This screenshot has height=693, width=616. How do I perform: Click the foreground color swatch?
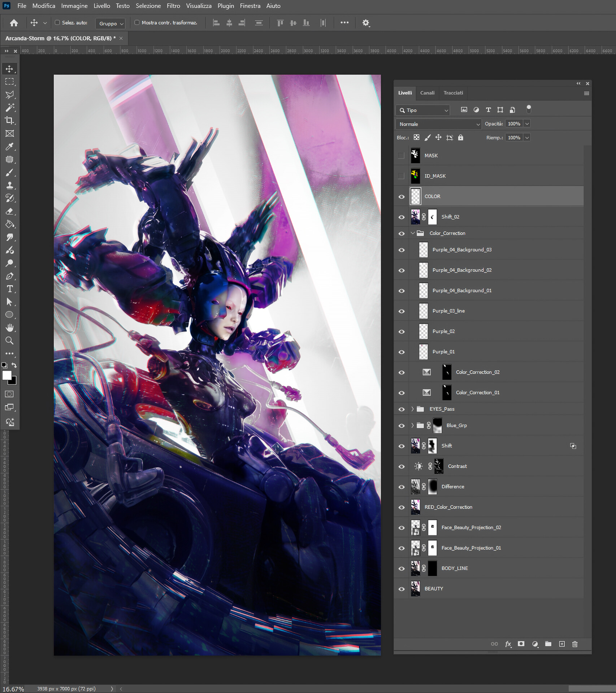6,375
